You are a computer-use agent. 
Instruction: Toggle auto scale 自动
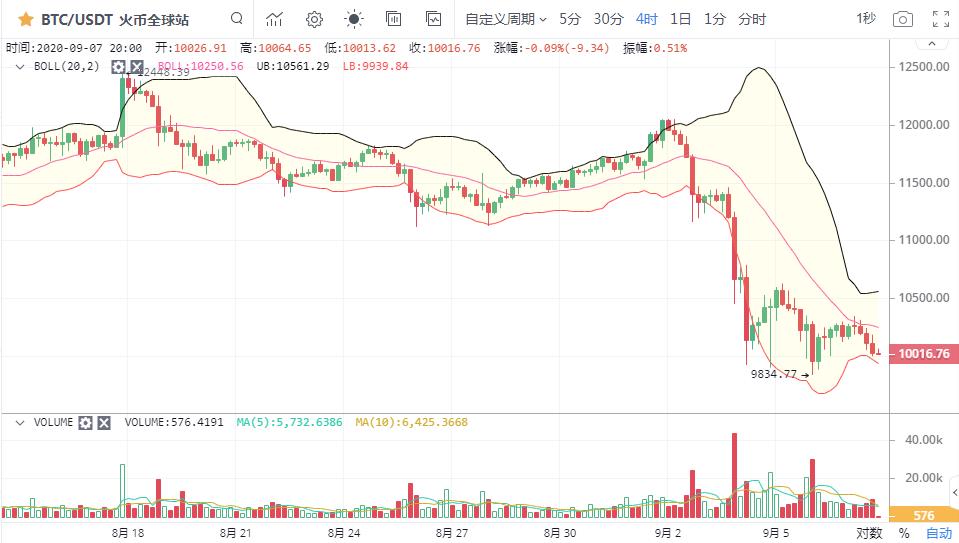(938, 533)
